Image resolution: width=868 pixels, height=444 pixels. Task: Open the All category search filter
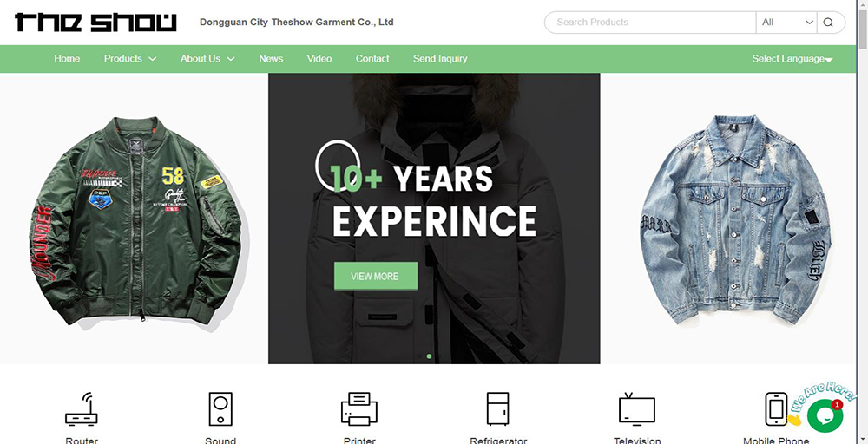(786, 23)
